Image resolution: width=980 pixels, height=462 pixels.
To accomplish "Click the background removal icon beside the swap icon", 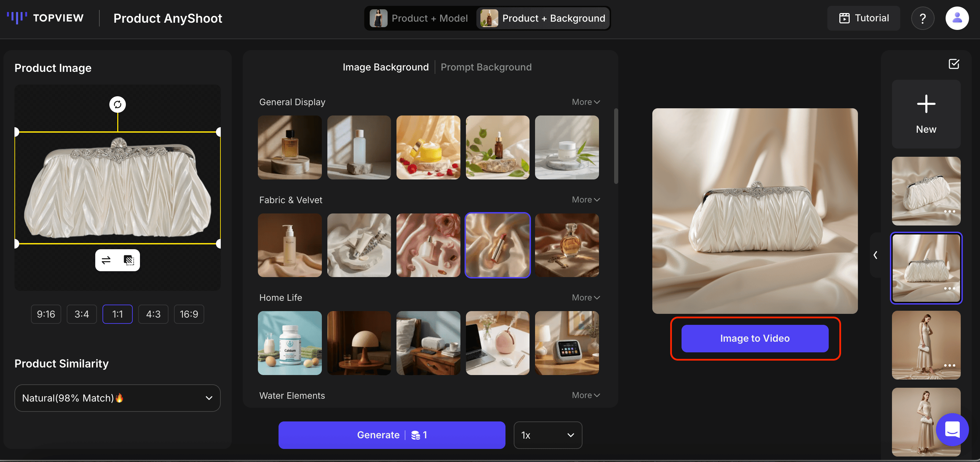I will (129, 260).
